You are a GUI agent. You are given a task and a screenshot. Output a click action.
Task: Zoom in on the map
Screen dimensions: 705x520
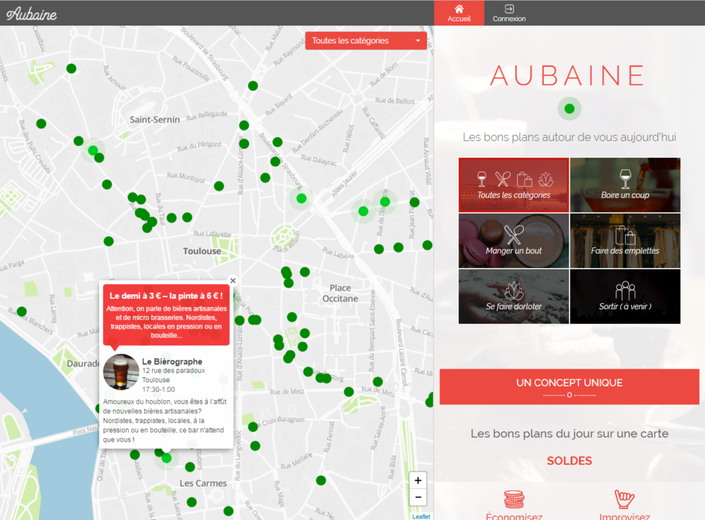point(419,480)
